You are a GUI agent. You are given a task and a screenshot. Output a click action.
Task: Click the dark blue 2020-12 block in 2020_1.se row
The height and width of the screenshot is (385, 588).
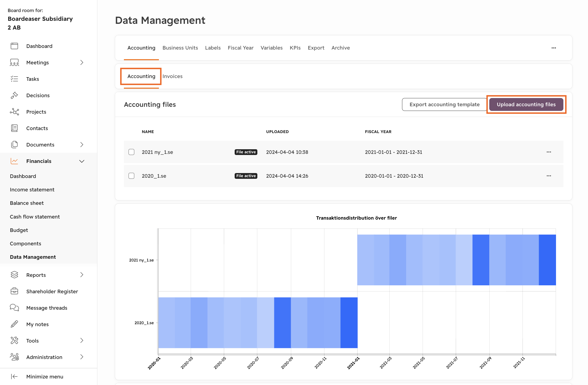click(349, 323)
